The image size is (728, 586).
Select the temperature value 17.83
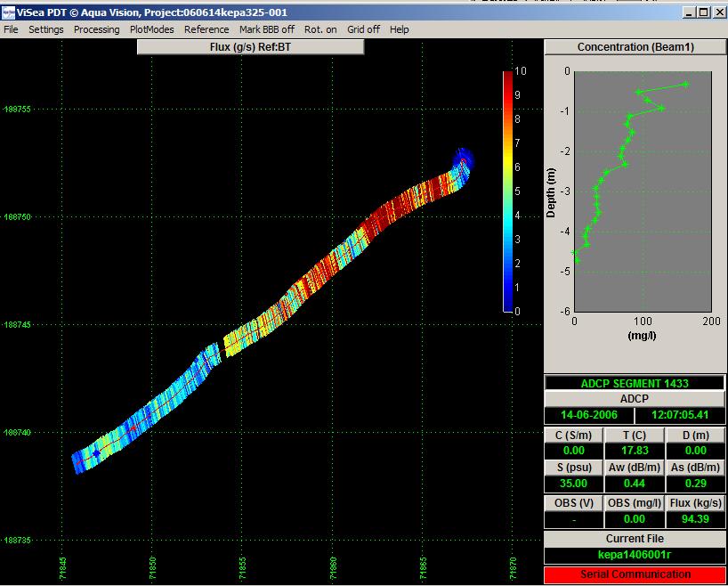coord(635,451)
